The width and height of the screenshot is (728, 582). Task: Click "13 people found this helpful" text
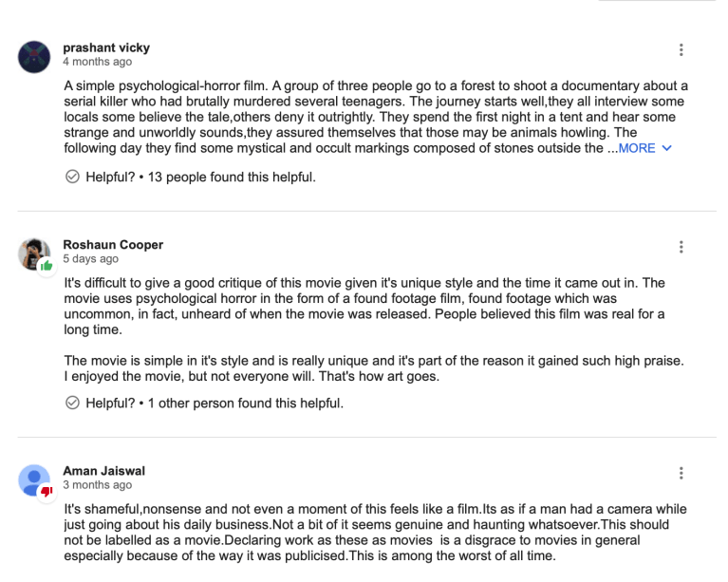tap(233, 178)
